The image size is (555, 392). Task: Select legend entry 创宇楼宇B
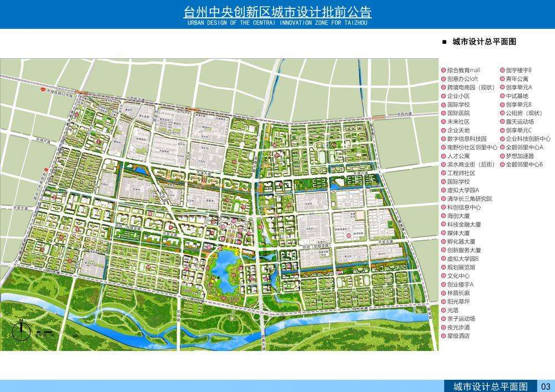click(x=516, y=70)
